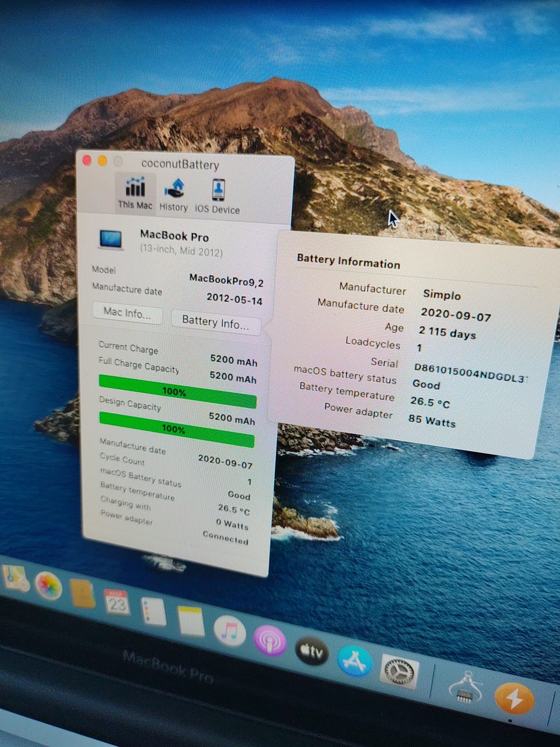Click the main window Cycle Count label
560x747 pixels.
122,459
